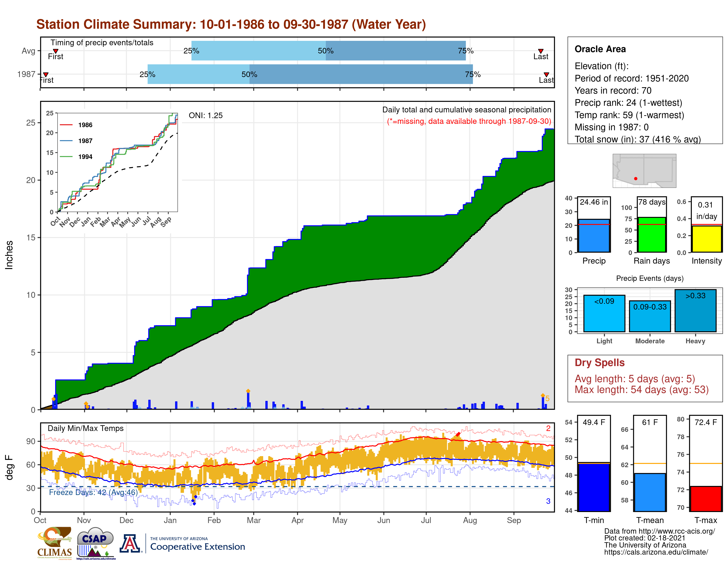The image size is (728, 563).
Task: Click the red missing-data note text
Action: tap(469, 121)
